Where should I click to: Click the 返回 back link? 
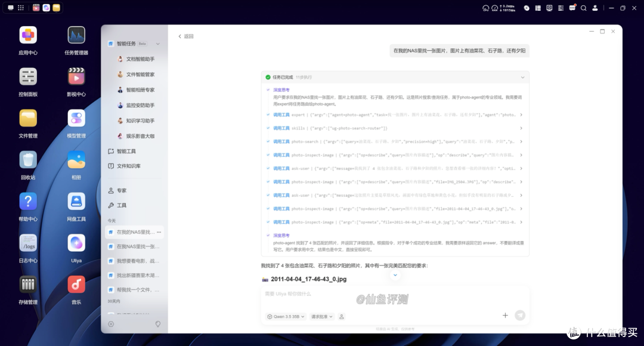185,36
